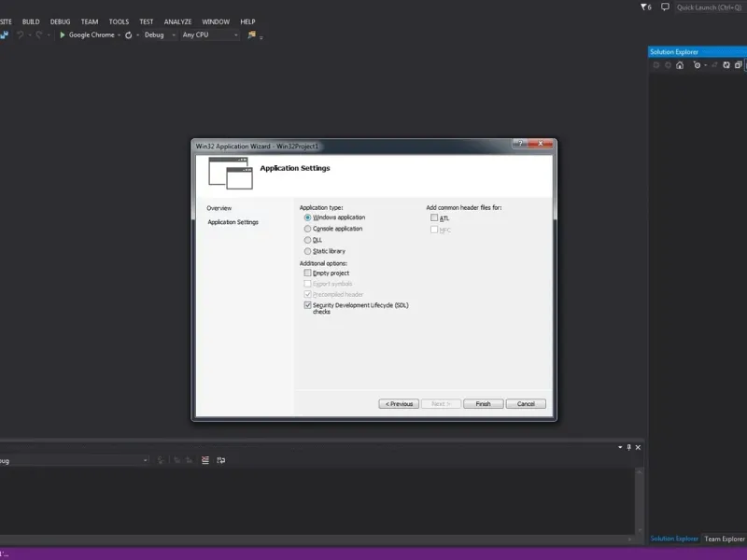Click the Save All icon in main toolbar
Screen dimensions: 747x560
click(x=4, y=35)
